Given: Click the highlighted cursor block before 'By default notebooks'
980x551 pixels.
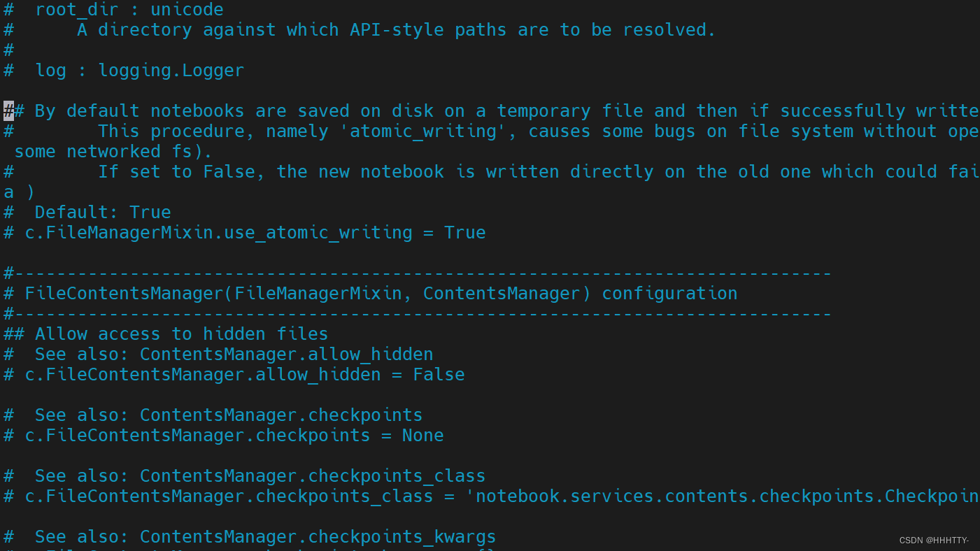Looking at the screenshot, I should tap(8, 110).
